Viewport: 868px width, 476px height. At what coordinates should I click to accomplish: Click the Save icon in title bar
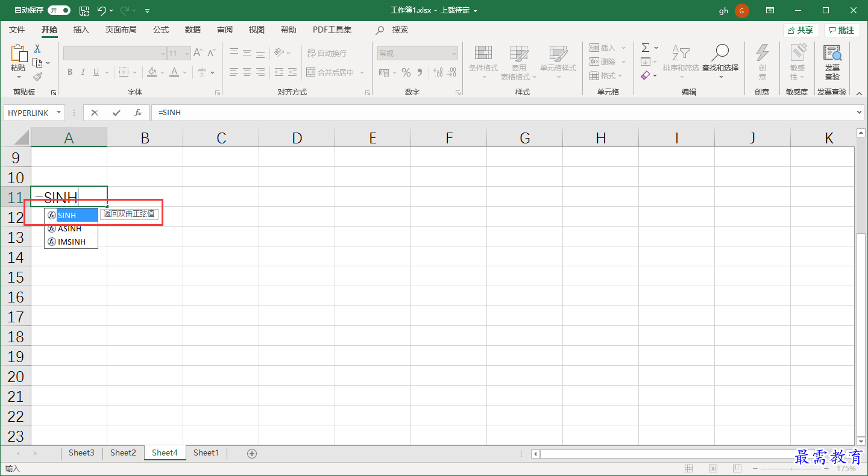(84, 10)
